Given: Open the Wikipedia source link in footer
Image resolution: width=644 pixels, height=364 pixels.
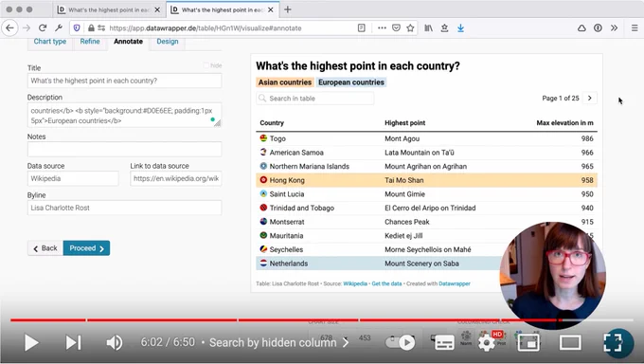Looking at the screenshot, I should click(355, 283).
